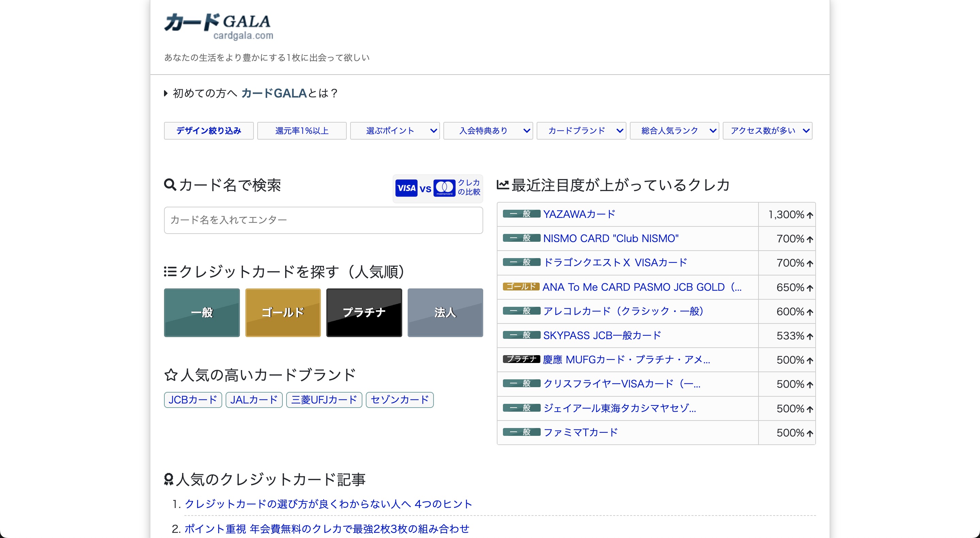
Task: Click the デザイン絞り込み button
Action: point(209,131)
